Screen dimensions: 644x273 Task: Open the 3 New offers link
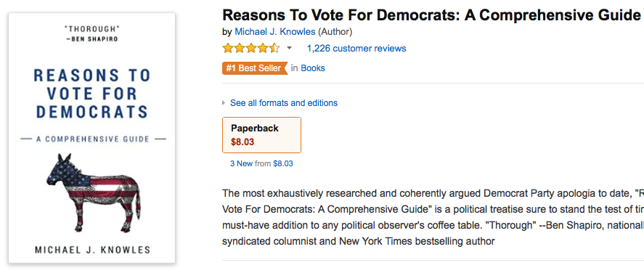[242, 163]
